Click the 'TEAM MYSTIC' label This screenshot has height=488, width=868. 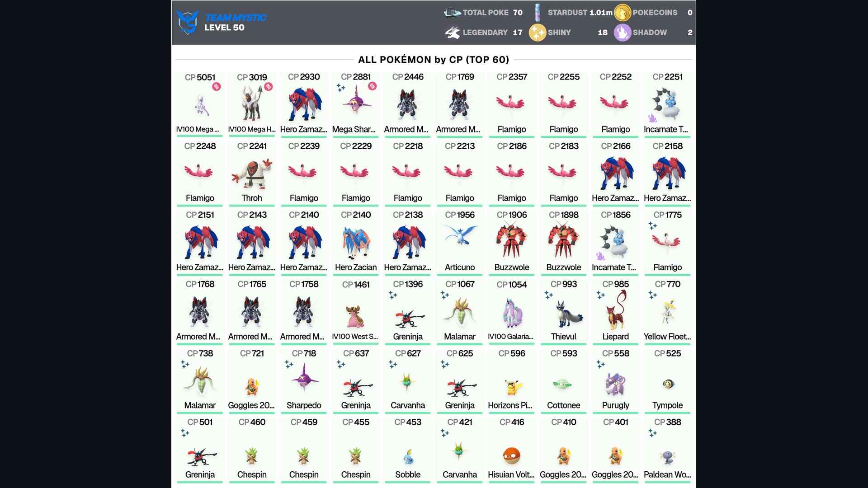(236, 18)
